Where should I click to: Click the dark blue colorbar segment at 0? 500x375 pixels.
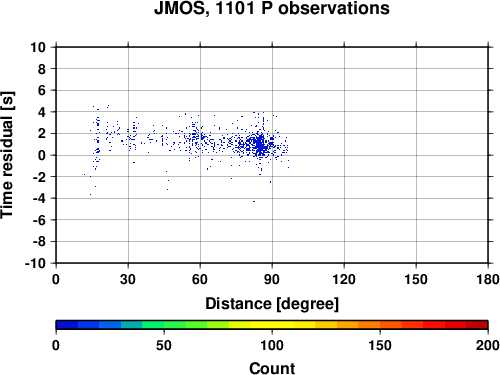67,325
